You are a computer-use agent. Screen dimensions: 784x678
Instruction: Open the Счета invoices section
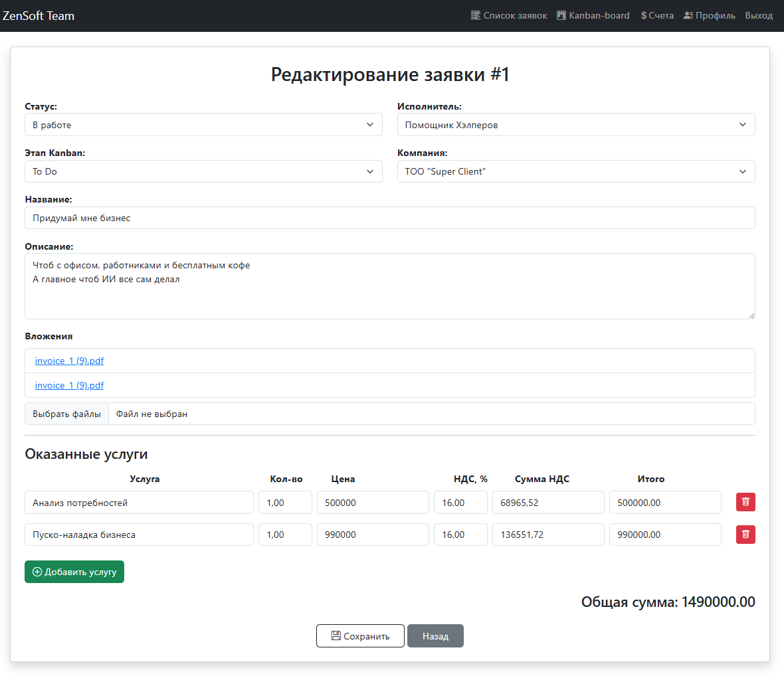click(x=656, y=15)
